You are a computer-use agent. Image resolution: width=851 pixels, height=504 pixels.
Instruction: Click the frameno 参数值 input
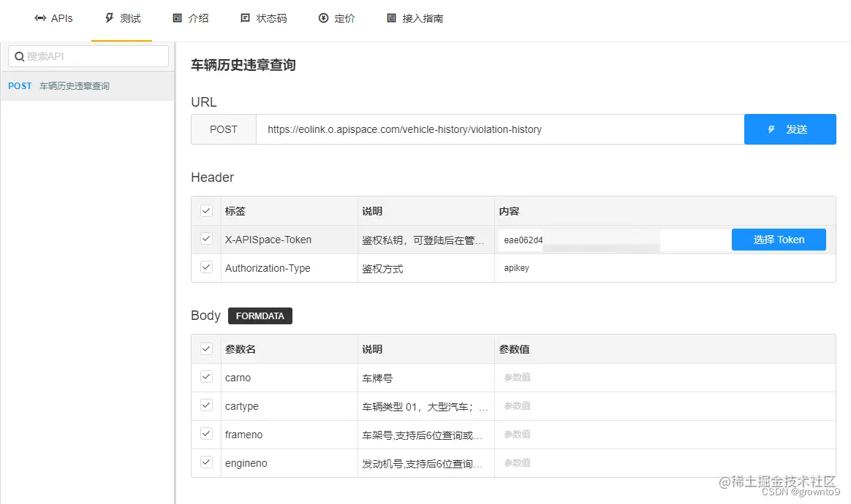click(x=665, y=435)
